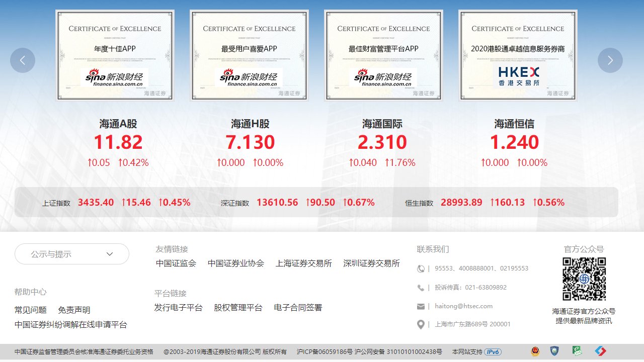
Task: Click 海通A股 change percentage 0.42%
Action: (x=133, y=163)
